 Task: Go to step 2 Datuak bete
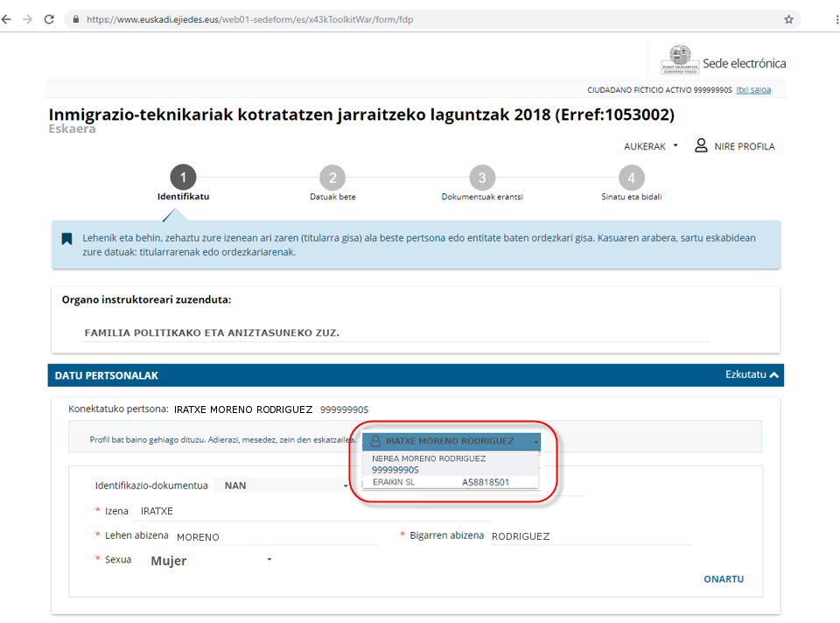332,178
